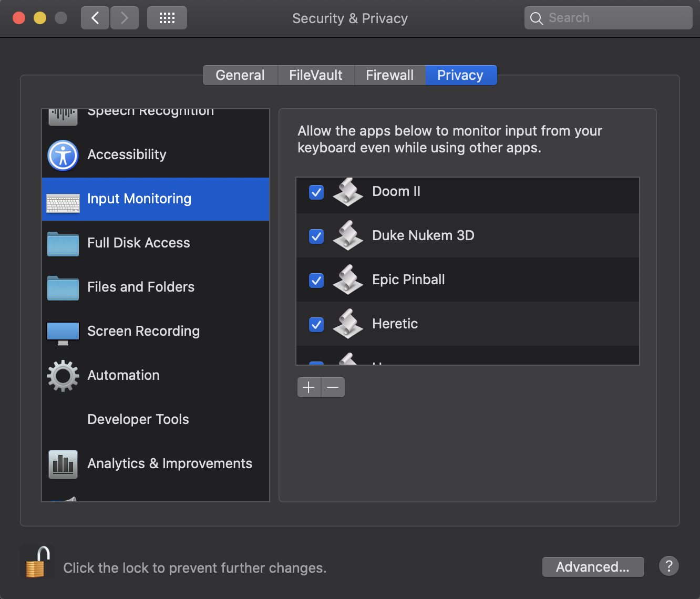Click the lock to prevent further changes

tap(37, 562)
